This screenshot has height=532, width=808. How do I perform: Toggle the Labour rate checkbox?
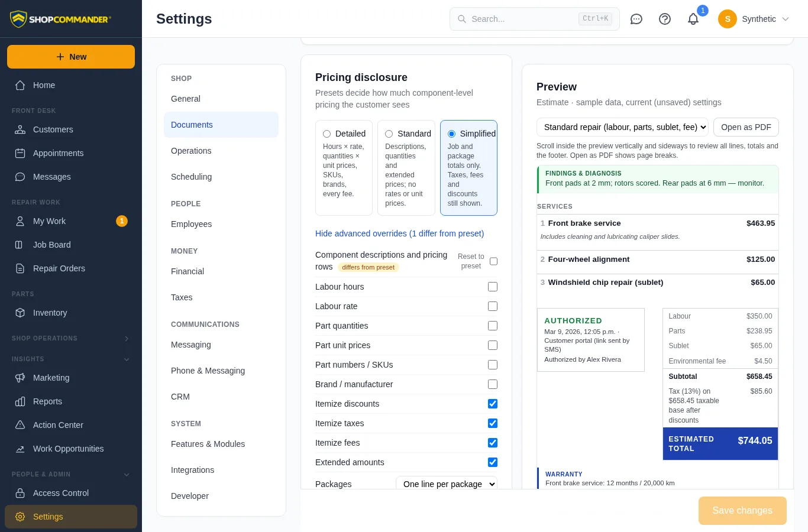493,306
